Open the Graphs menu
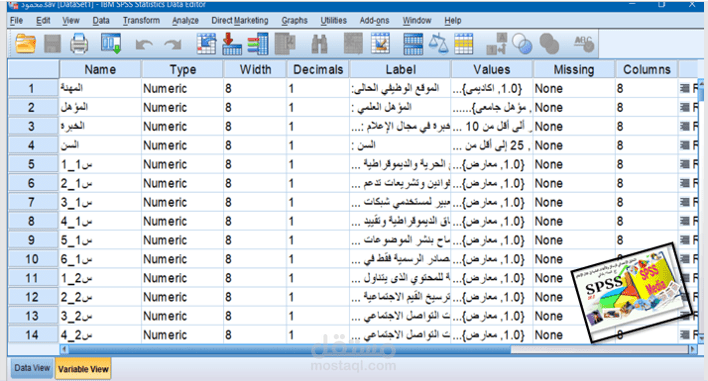 coord(294,20)
